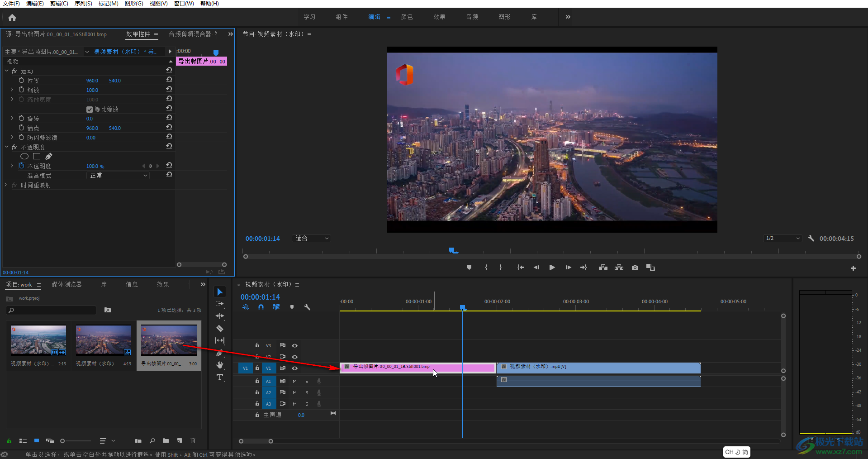Reset the Position parameter
The image size is (868, 459).
(169, 80)
